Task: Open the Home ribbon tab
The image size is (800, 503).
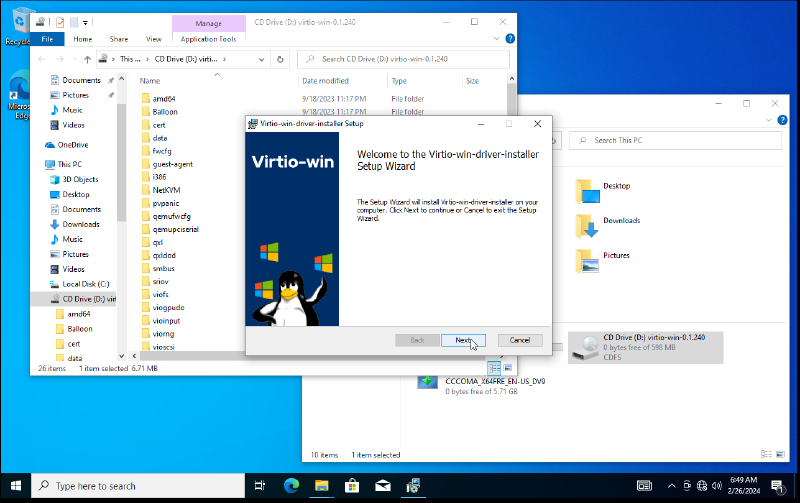Action: [x=83, y=39]
